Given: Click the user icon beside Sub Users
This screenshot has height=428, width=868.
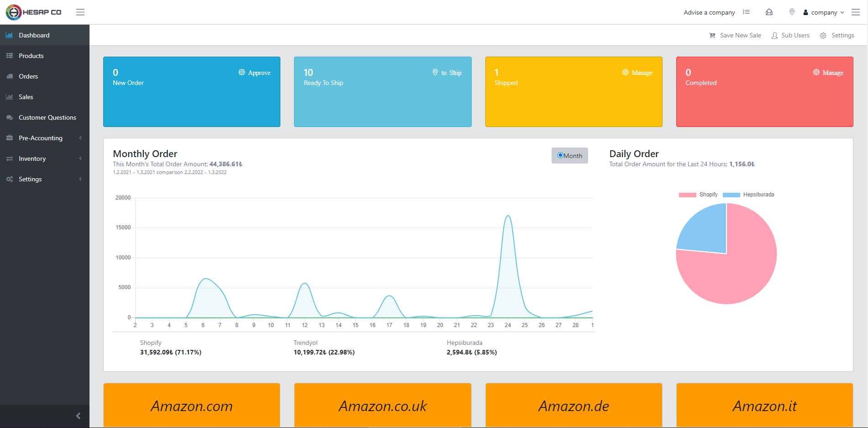Looking at the screenshot, I should pos(775,36).
